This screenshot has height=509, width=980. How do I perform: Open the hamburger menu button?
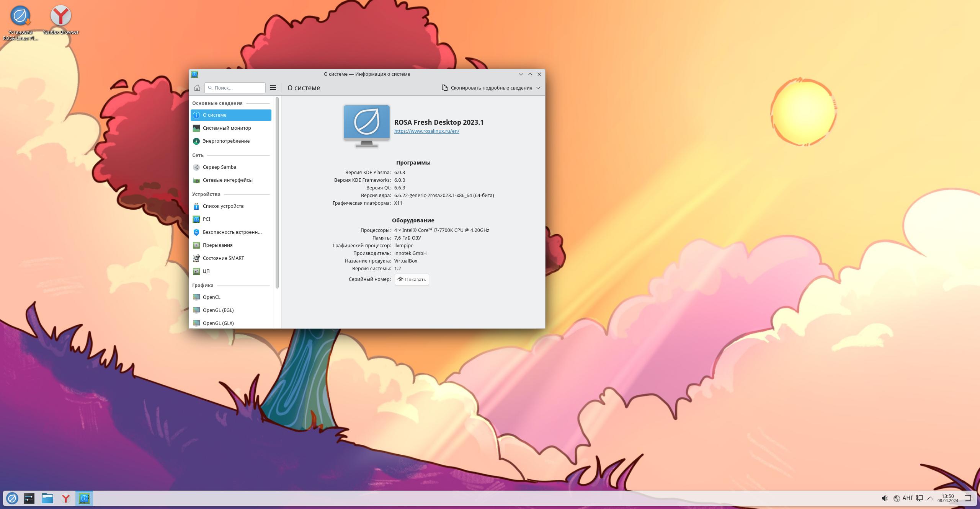[273, 88]
